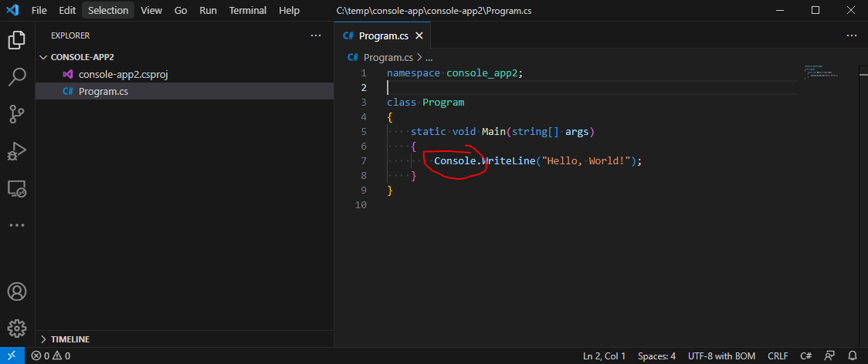Image resolution: width=868 pixels, height=364 pixels.
Task: Click the Main method name
Action: [x=493, y=132]
